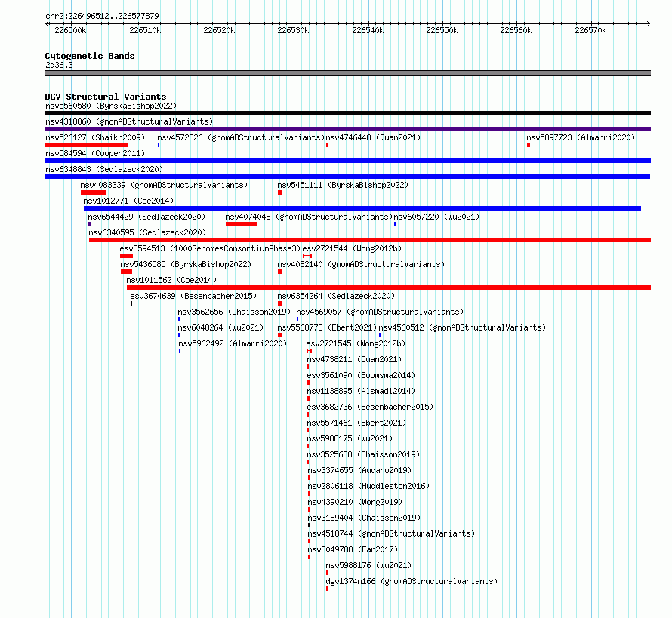Click nsv6340595 (Sedlazeck2020) label
Viewport: 672px width, 618px height.
(x=147, y=232)
